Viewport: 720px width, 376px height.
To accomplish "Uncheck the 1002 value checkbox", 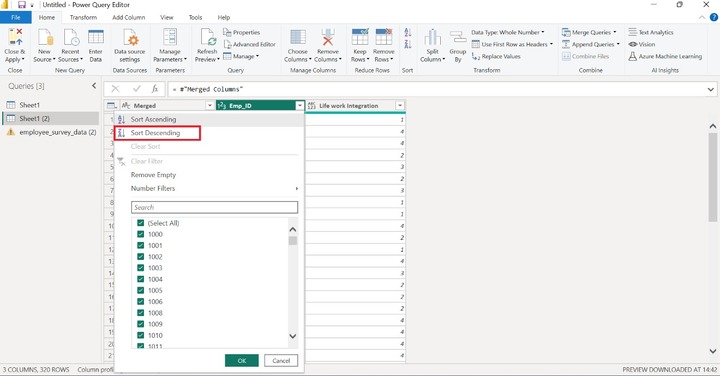I will (141, 257).
